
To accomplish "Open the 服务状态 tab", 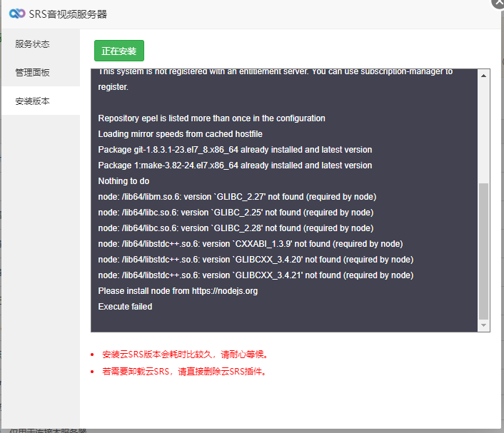I will (x=32, y=44).
